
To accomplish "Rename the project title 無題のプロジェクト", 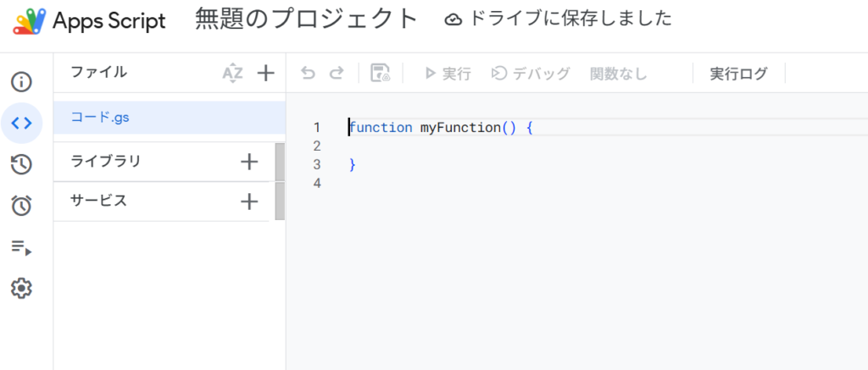I will [307, 19].
